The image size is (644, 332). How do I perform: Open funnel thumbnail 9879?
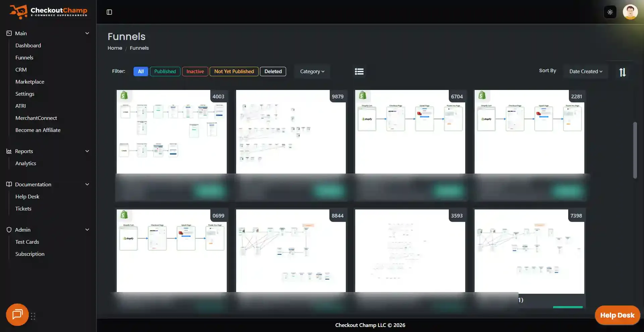pos(291,132)
